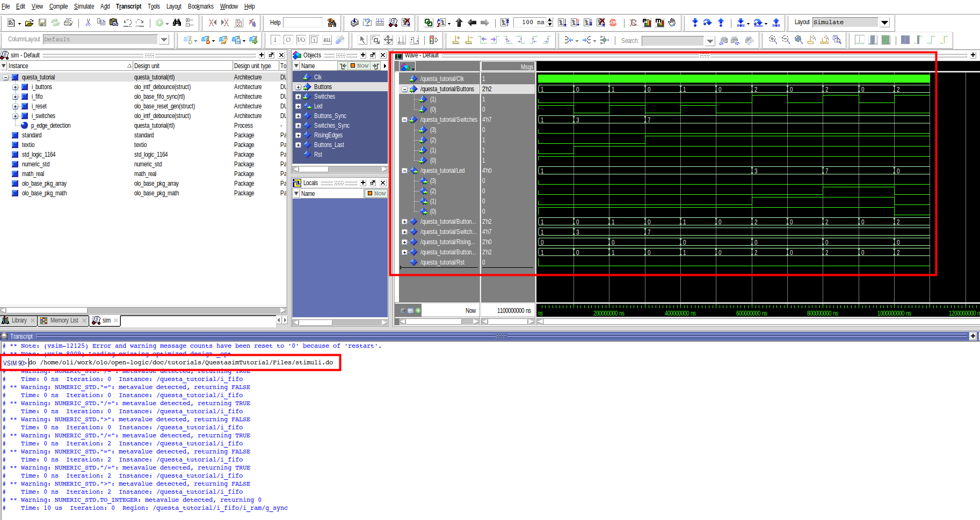Click the Step Over curved arrow
980x520 pixels.
[x=708, y=23]
